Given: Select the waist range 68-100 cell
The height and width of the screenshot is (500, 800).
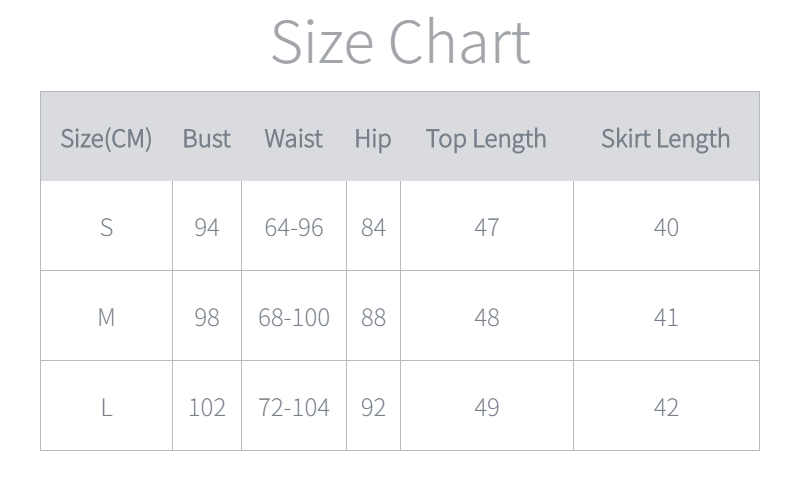Looking at the screenshot, I should click(293, 317).
